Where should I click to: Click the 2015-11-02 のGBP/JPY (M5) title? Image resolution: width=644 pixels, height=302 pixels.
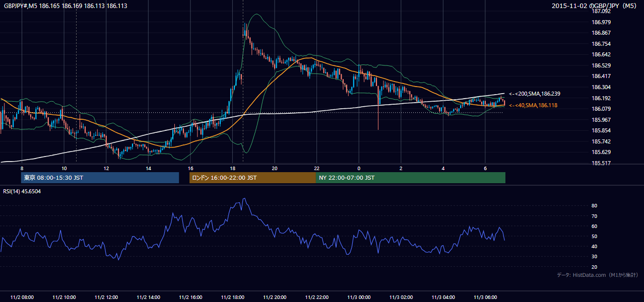click(x=595, y=6)
